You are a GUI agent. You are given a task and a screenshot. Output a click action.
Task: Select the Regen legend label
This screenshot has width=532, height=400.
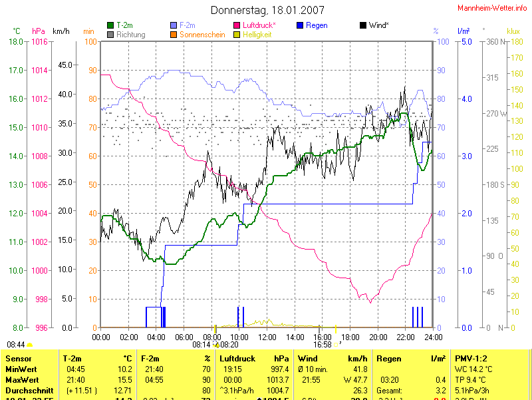(x=317, y=25)
